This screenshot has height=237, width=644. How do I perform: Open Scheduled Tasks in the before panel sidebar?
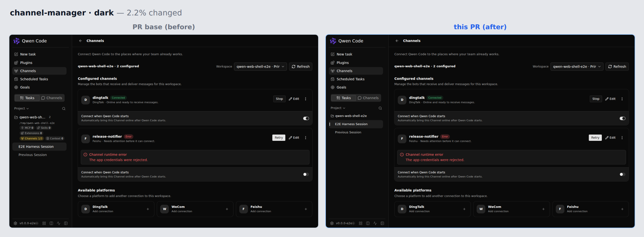tap(39, 79)
